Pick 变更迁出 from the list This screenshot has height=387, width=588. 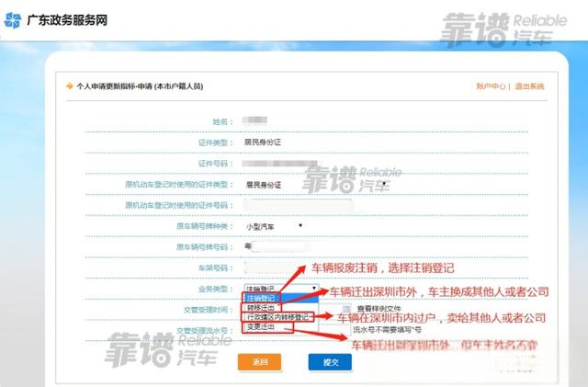coord(281,327)
